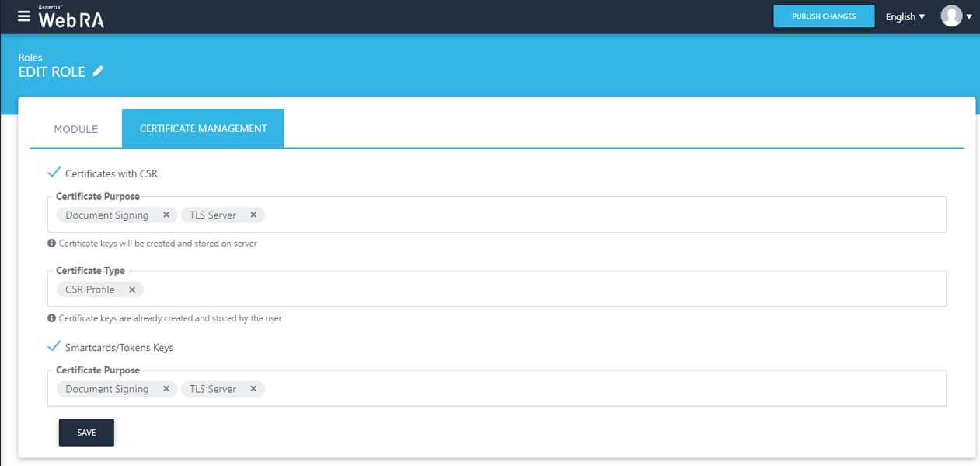Remove TLS Server tag under Smartcards/Tokens Keys
The height and width of the screenshot is (466, 980).
(253, 389)
